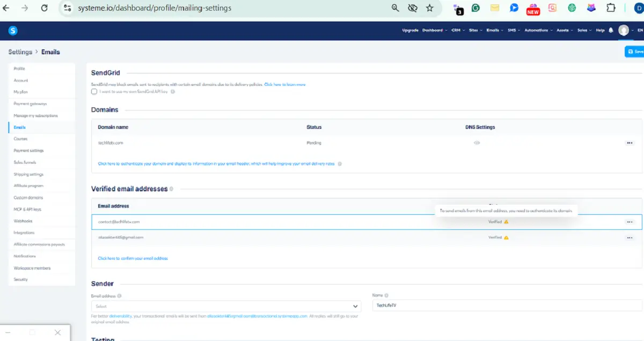
Task: Open the deliverability link under Sender
Action: tap(120, 316)
